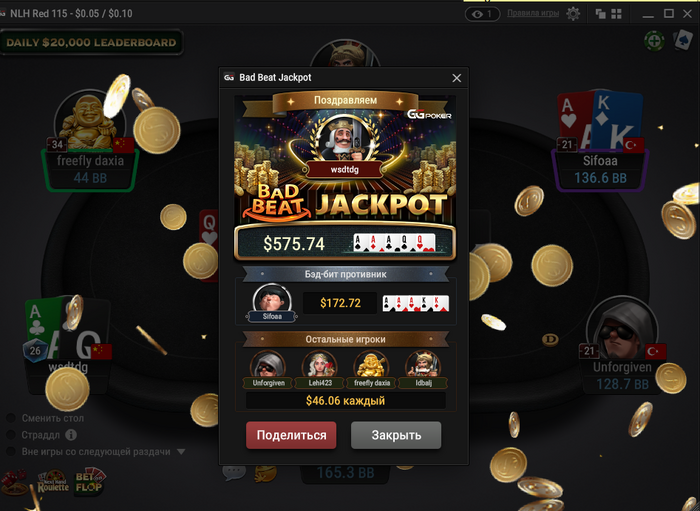Click the green add-chips plus icon
The width and height of the screenshot is (700, 511).
pos(654,42)
